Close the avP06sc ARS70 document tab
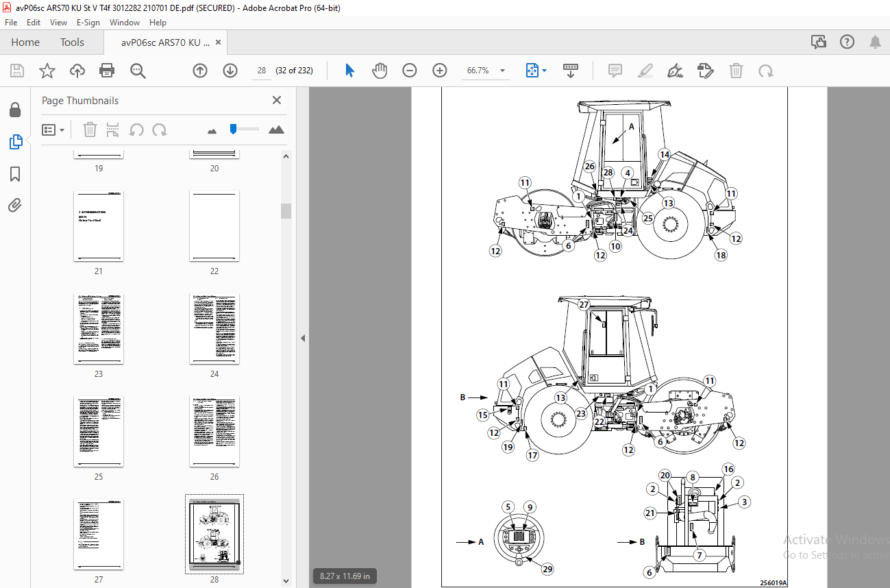The height and width of the screenshot is (588, 890). [219, 42]
